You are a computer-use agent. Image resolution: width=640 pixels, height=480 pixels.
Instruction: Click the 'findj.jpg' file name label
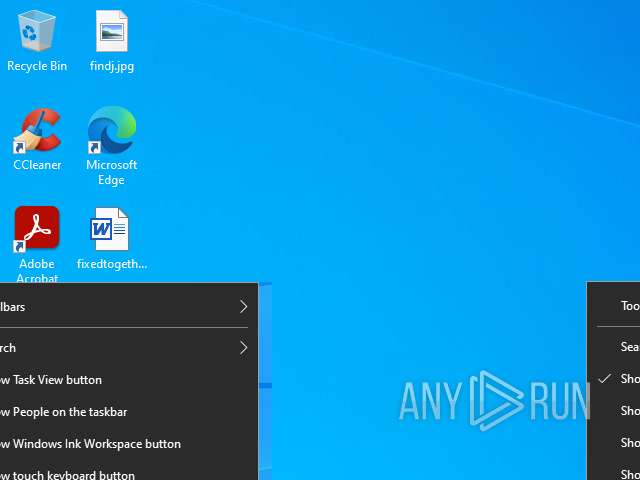click(112, 66)
